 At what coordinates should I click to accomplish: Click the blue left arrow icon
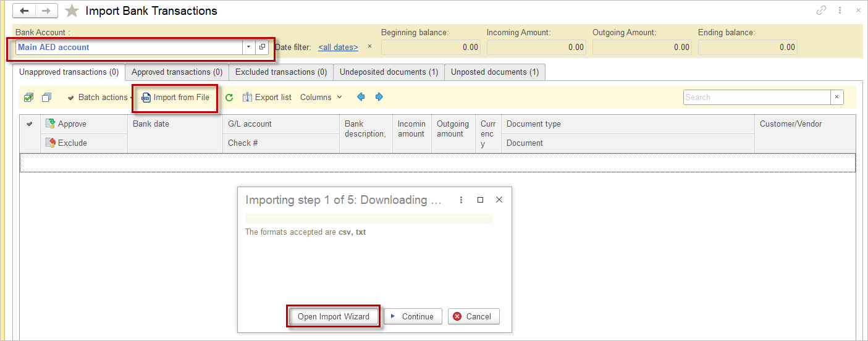pos(361,97)
